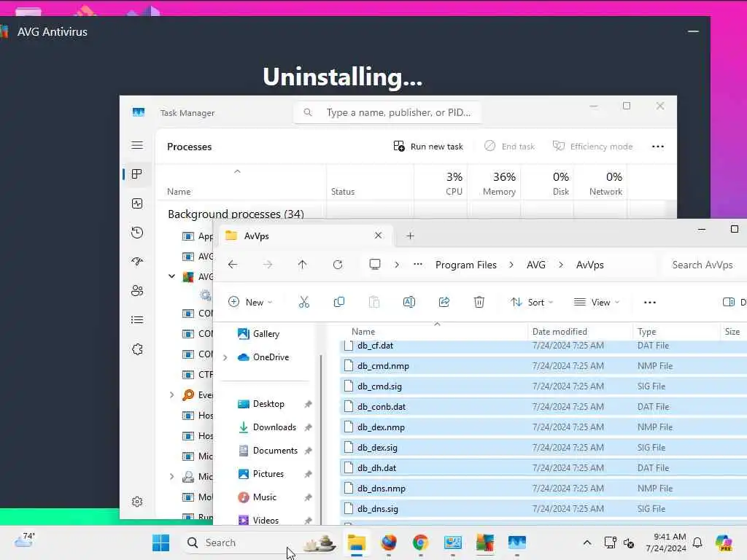Expand chevron after Program Files breadcrumb

(x=511, y=265)
